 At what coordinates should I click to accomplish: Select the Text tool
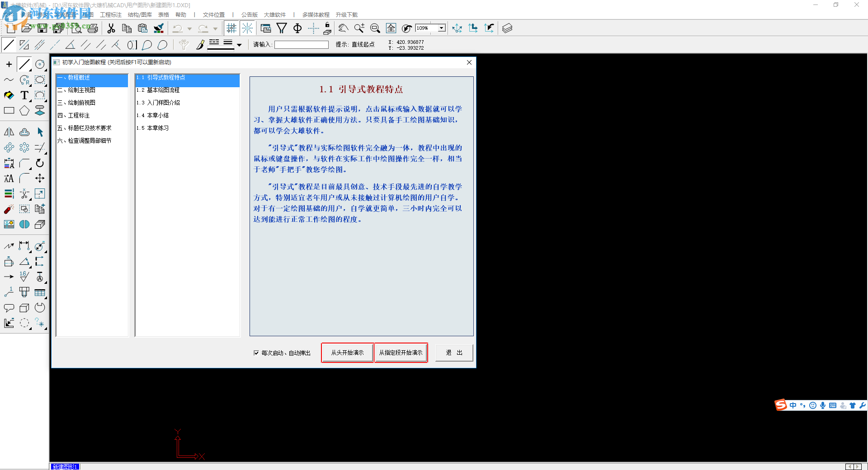tap(24, 95)
